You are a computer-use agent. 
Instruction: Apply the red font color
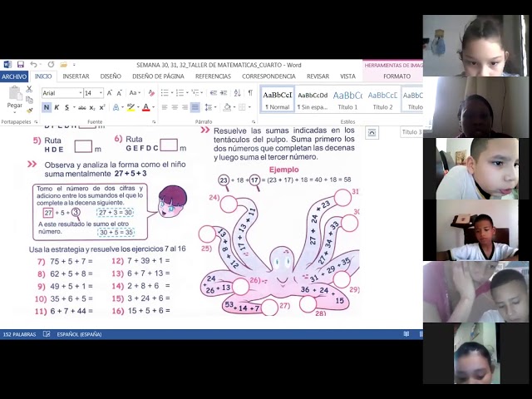145,107
